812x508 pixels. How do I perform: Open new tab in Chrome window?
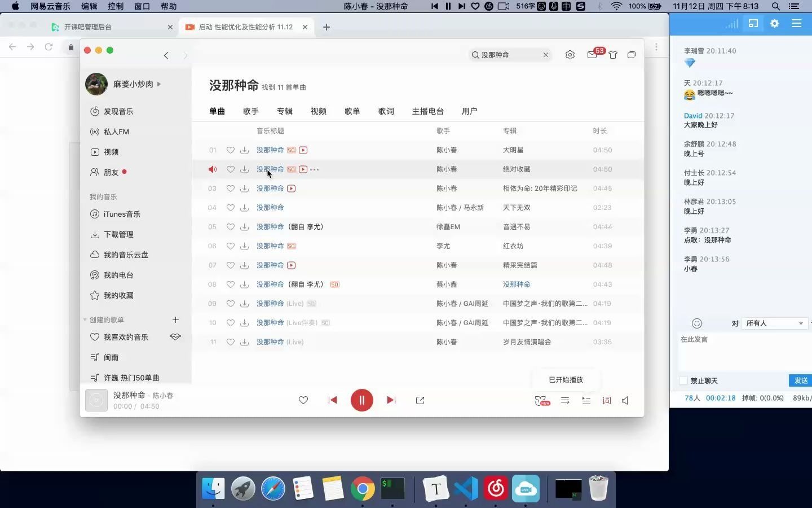(x=326, y=27)
